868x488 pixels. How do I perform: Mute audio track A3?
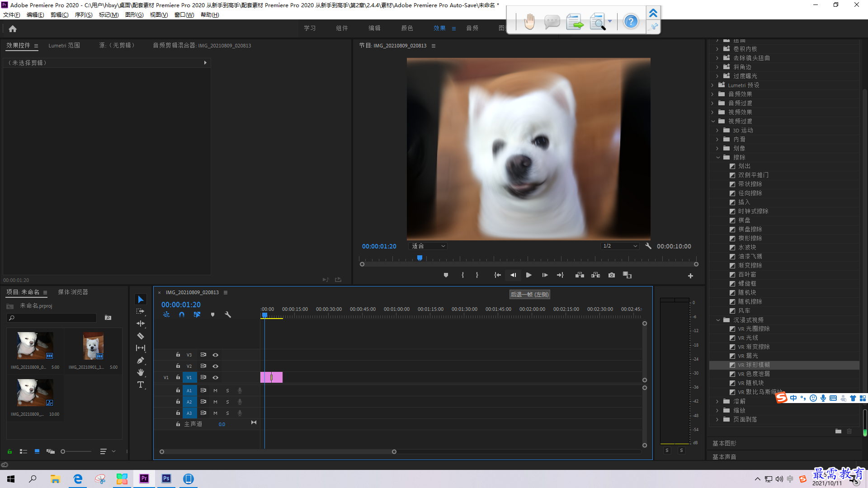click(x=215, y=413)
